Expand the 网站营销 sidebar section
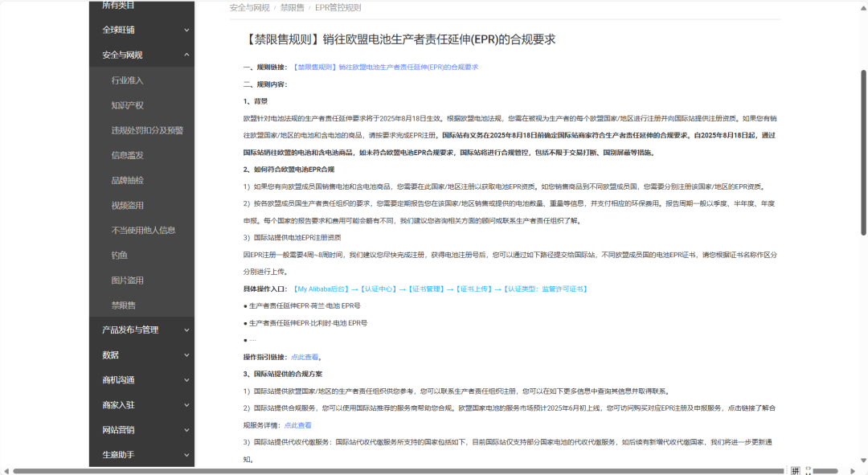The image size is (868, 475). point(141,430)
